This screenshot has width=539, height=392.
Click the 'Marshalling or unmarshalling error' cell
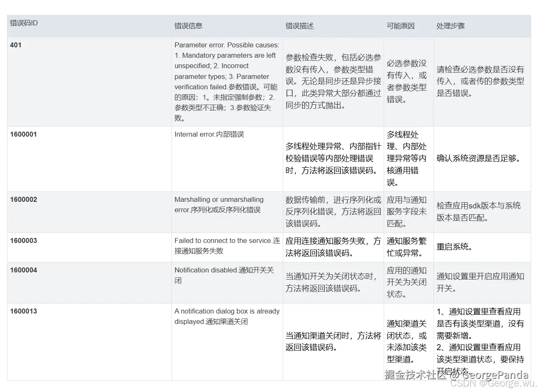click(227, 212)
